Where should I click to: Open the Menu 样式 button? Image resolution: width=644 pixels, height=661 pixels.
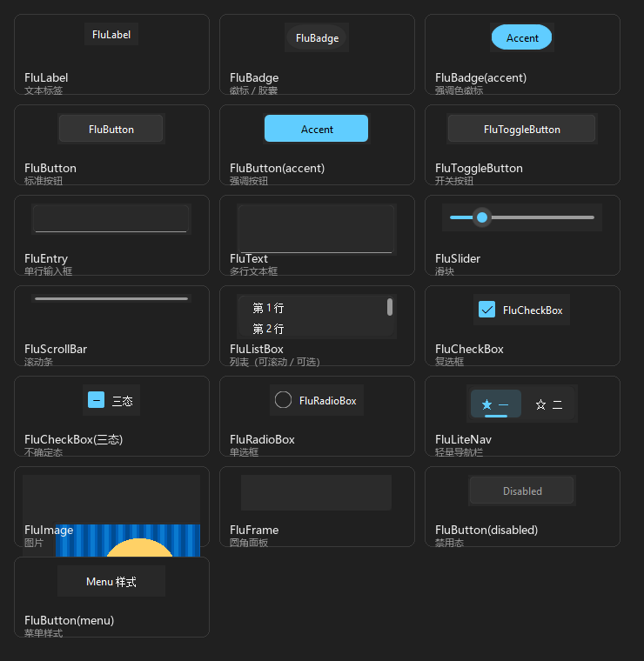111,581
